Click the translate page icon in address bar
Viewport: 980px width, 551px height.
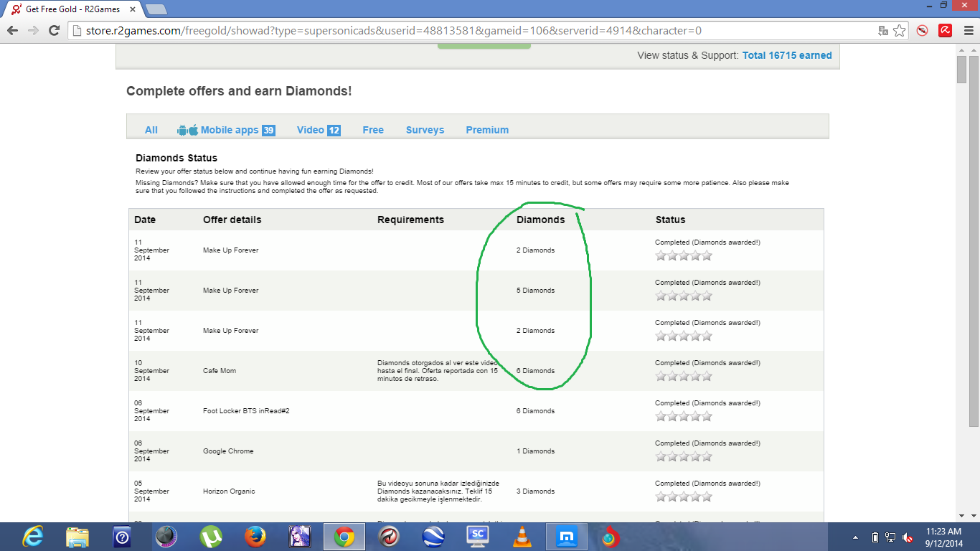(x=884, y=31)
